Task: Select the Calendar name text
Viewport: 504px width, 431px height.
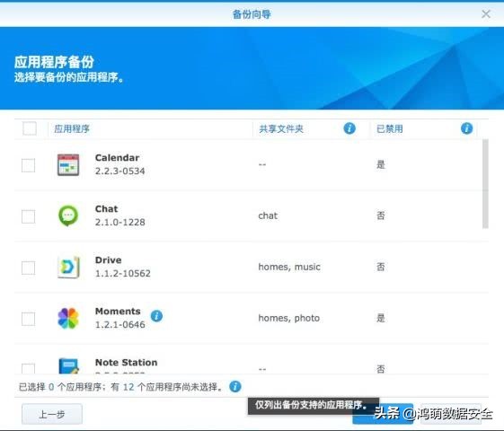Action: 117,158
